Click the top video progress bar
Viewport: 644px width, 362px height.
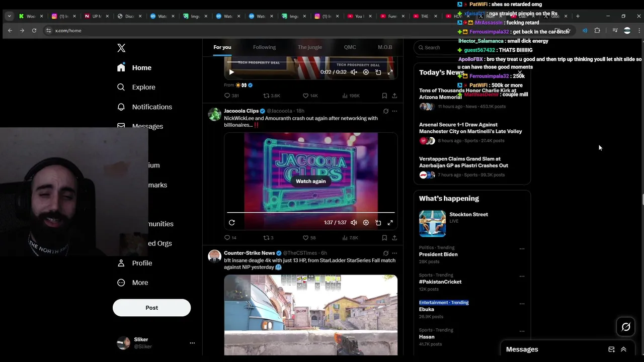(310, 62)
